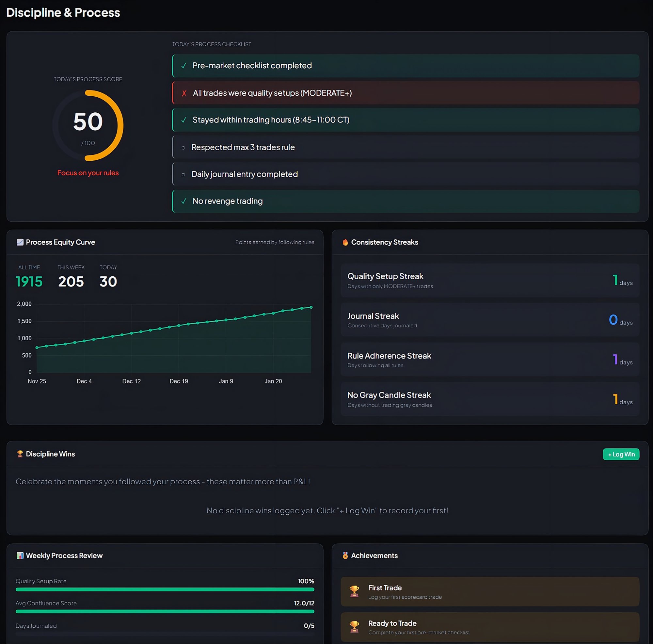
Task: Click the trophy icon beside Discipline Wins
Action: tap(20, 454)
